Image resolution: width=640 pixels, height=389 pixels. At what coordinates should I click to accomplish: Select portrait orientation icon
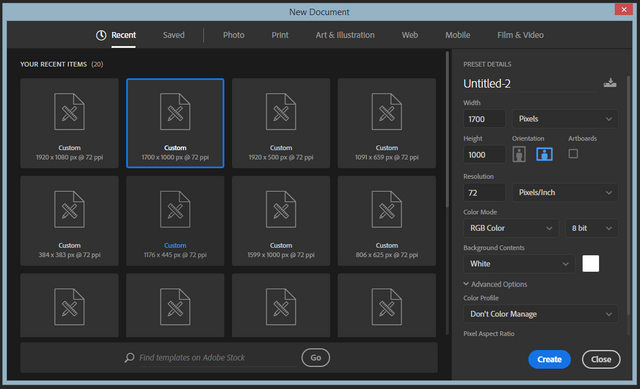[x=519, y=154]
